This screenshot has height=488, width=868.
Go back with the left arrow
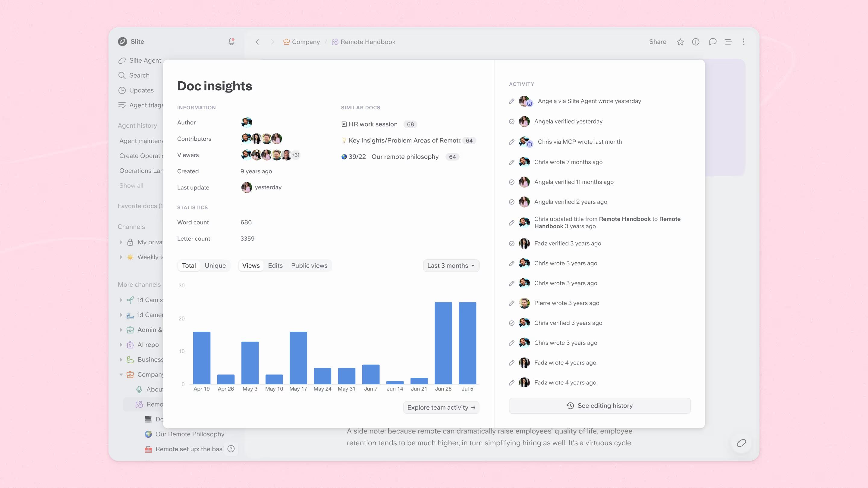[x=257, y=42]
